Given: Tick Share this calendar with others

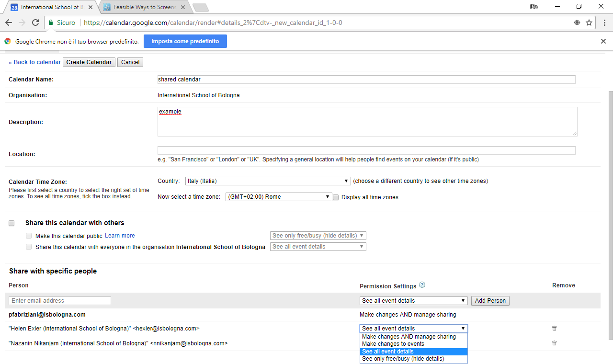Looking at the screenshot, I should [x=11, y=223].
